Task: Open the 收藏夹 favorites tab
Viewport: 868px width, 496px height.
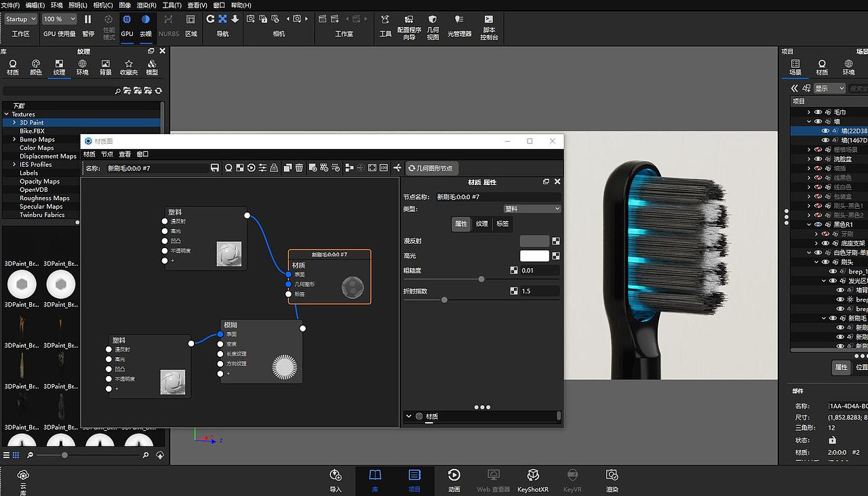Action: [x=129, y=68]
